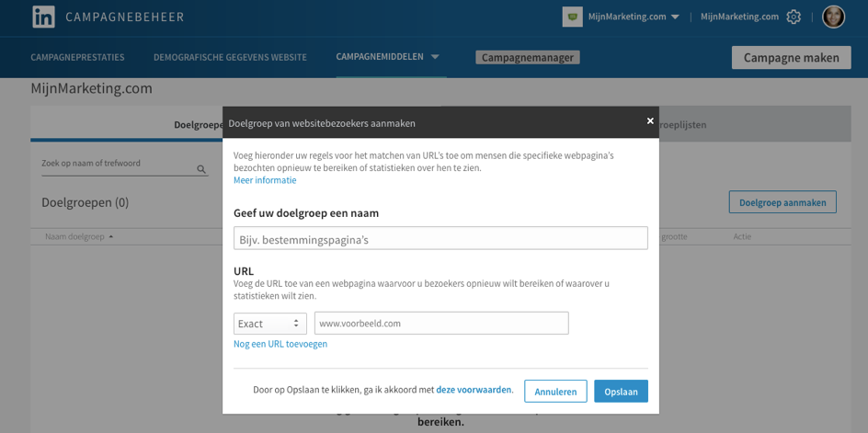Switch to the Campagneprestaties tab

click(x=77, y=57)
